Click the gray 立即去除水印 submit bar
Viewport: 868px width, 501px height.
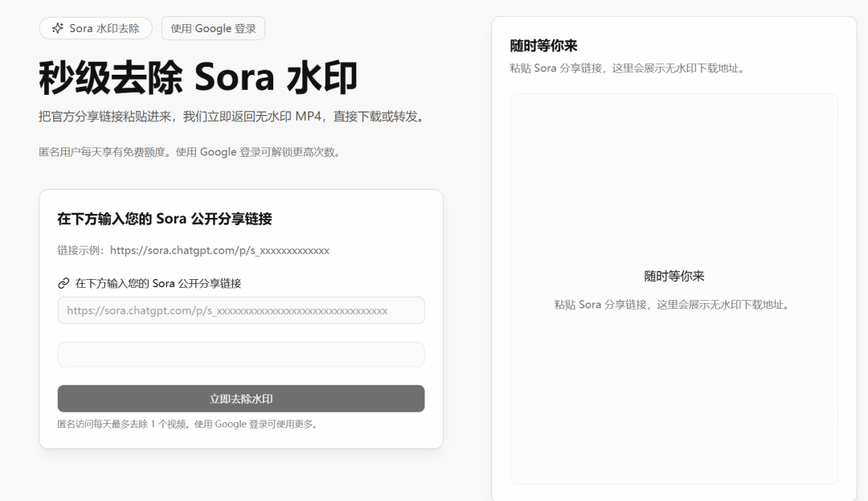tap(240, 398)
